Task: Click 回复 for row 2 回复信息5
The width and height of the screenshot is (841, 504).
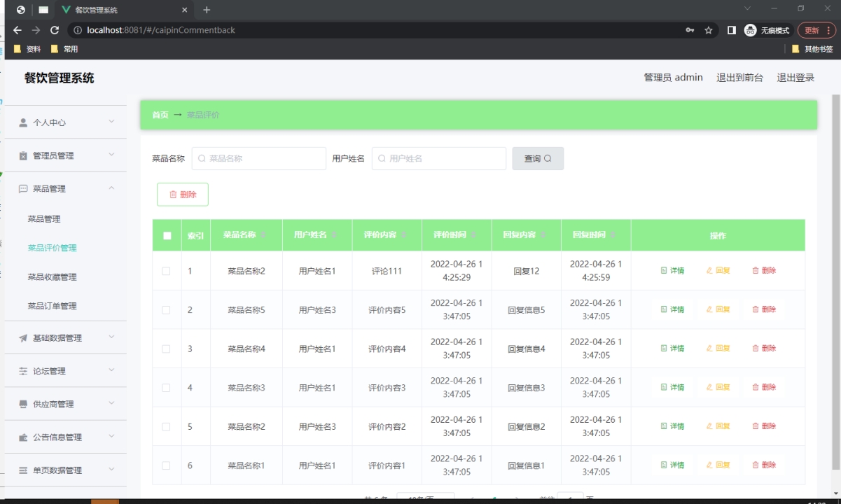Action: click(x=718, y=309)
